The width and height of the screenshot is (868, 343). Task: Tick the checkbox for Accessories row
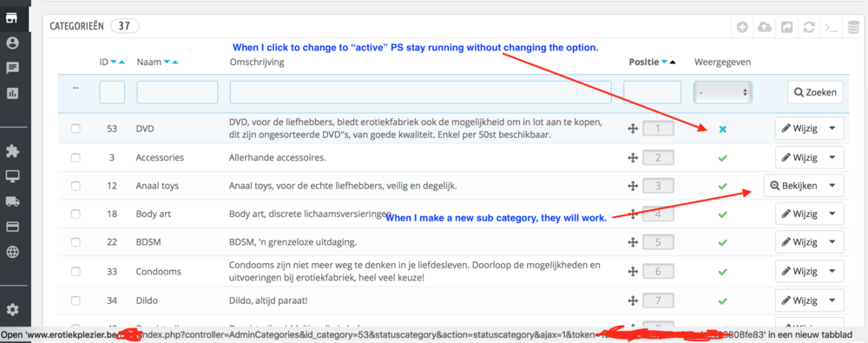point(76,157)
